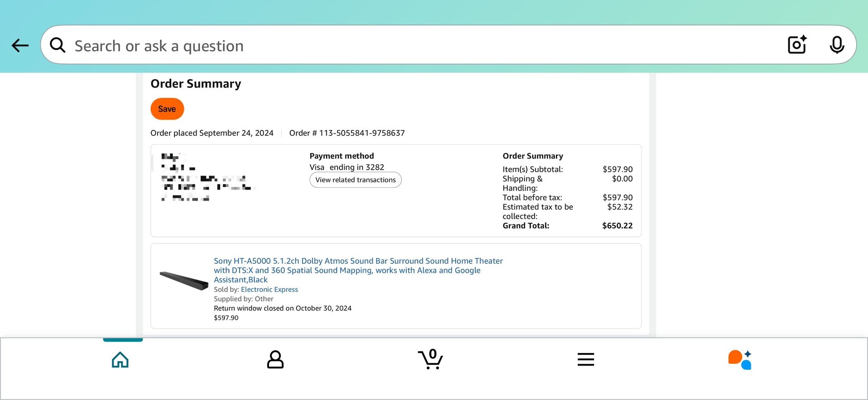Screen dimensions: 868x400
Task: Click the search magnifier icon
Action: (57, 45)
